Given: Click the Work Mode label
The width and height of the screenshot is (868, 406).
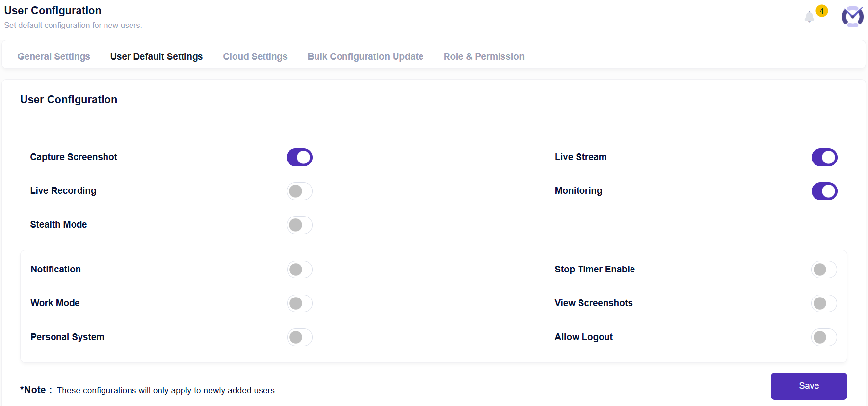Looking at the screenshot, I should (x=55, y=303).
